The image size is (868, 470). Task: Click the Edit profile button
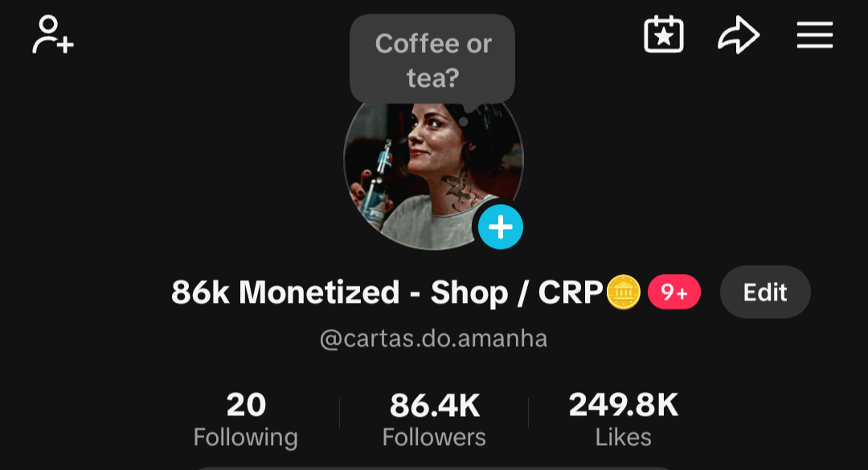click(x=765, y=292)
